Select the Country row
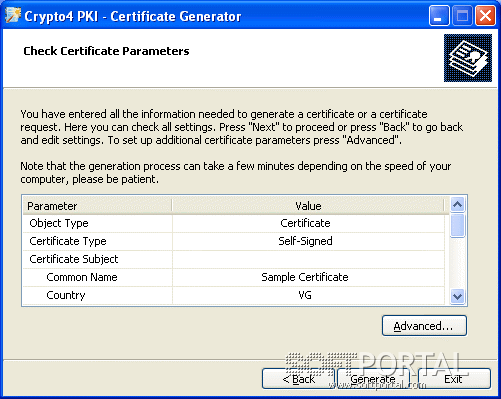The image size is (501, 399). (x=234, y=295)
